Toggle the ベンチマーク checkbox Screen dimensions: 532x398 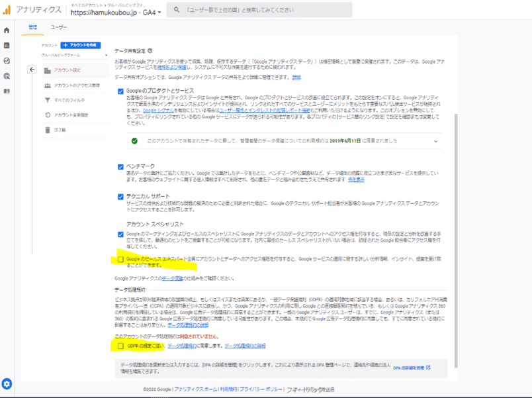tap(120, 167)
